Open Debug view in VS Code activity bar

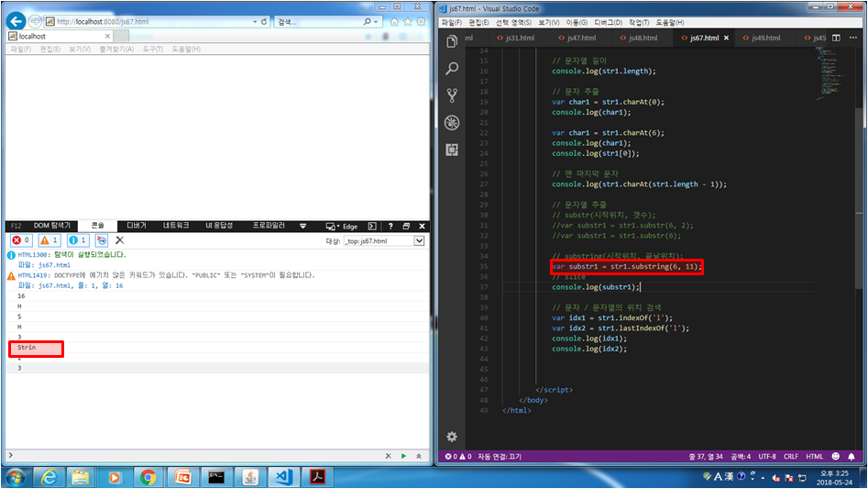(452, 122)
